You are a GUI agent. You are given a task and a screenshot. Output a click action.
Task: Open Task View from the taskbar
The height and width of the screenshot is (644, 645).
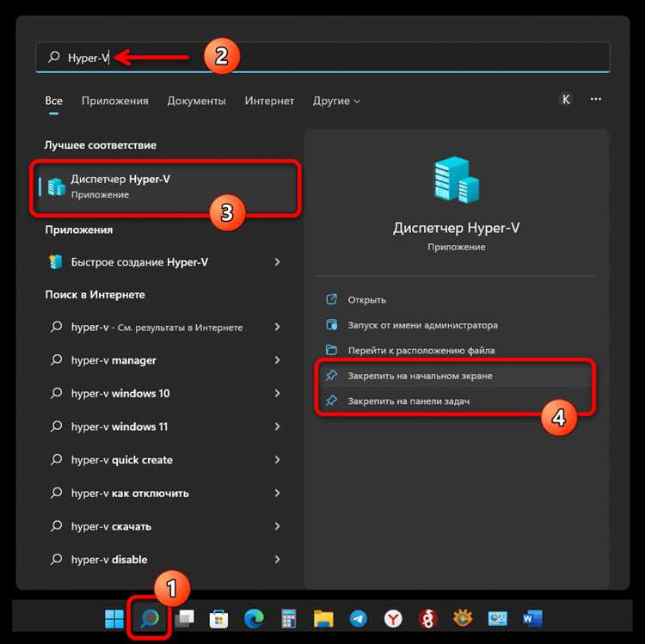tap(184, 618)
